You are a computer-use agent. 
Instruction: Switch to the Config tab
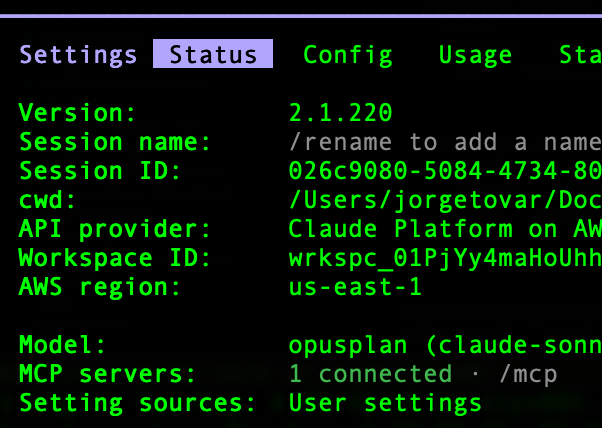[x=348, y=55]
